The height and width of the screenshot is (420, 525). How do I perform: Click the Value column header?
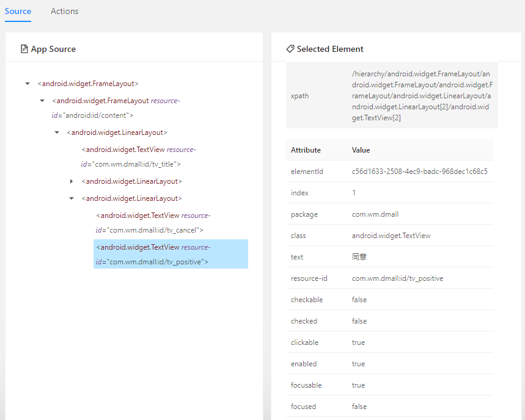(361, 150)
